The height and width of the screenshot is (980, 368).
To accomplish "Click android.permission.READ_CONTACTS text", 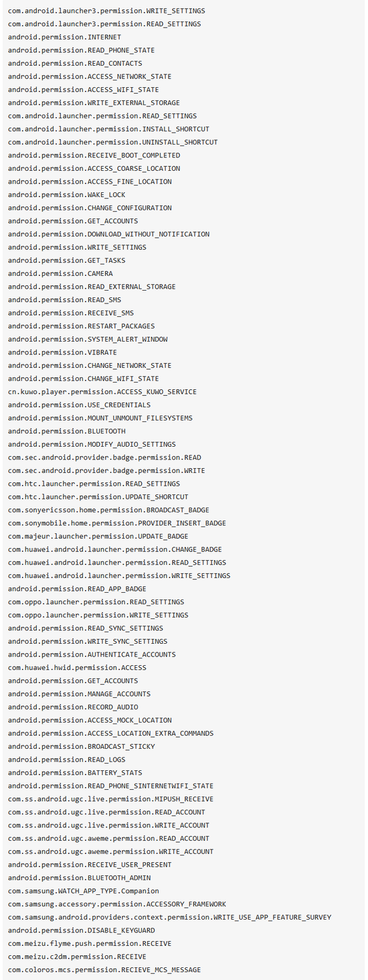I will pyautogui.click(x=75, y=64).
